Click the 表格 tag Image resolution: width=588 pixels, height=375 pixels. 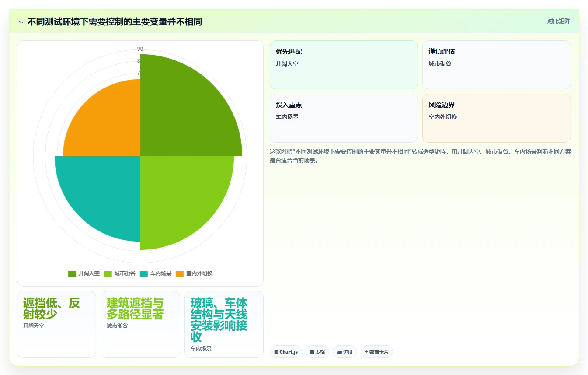[317, 352]
